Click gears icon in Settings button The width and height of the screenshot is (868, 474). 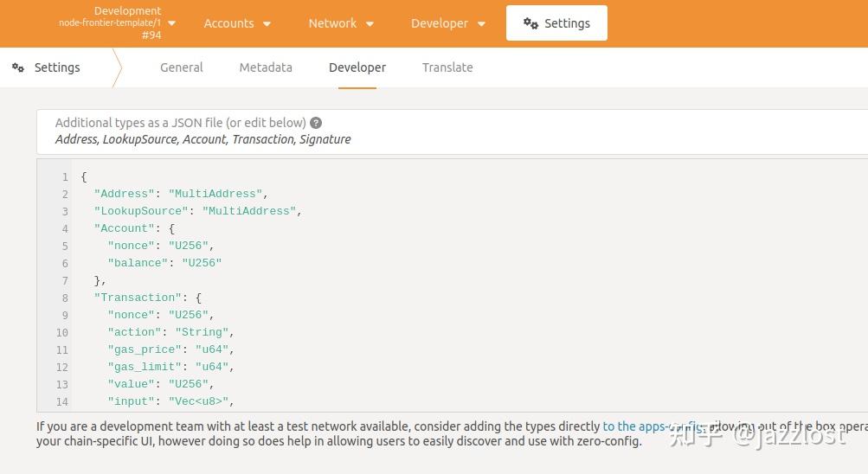(x=530, y=23)
